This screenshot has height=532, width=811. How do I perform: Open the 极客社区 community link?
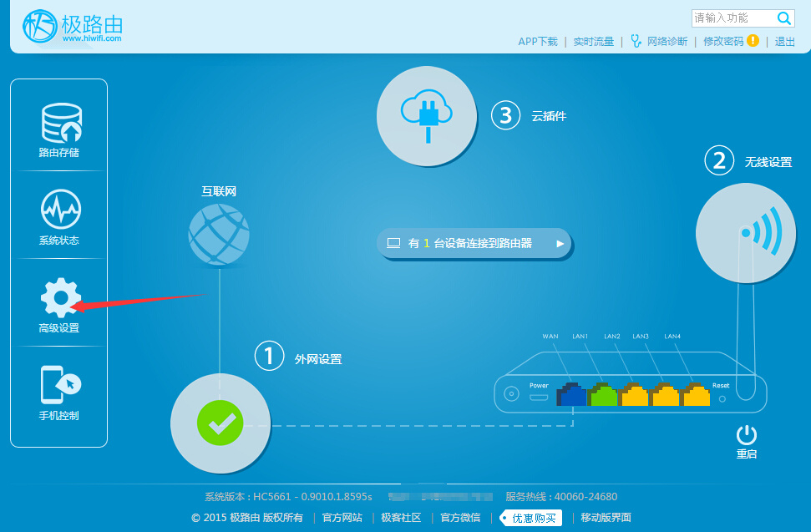(401, 518)
